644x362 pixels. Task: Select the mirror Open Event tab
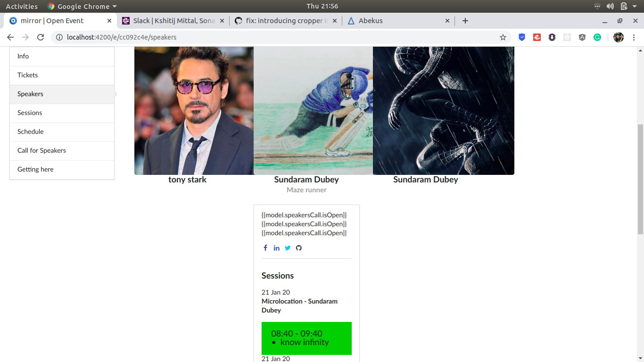click(x=61, y=21)
